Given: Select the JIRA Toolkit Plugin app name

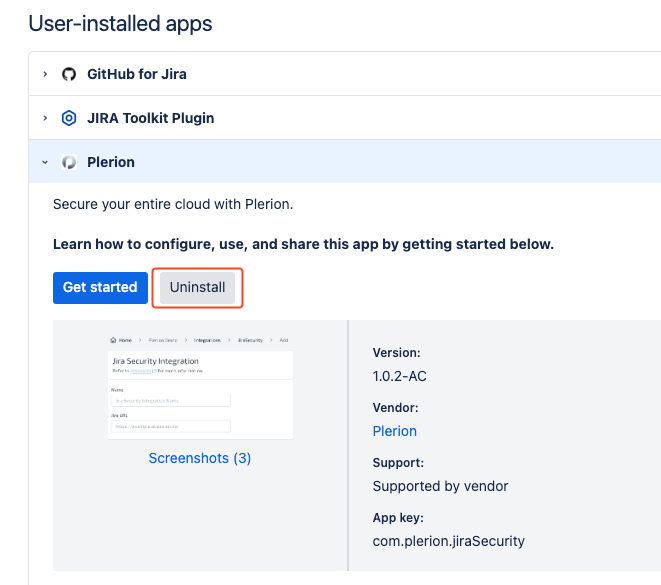Looking at the screenshot, I should pyautogui.click(x=150, y=118).
